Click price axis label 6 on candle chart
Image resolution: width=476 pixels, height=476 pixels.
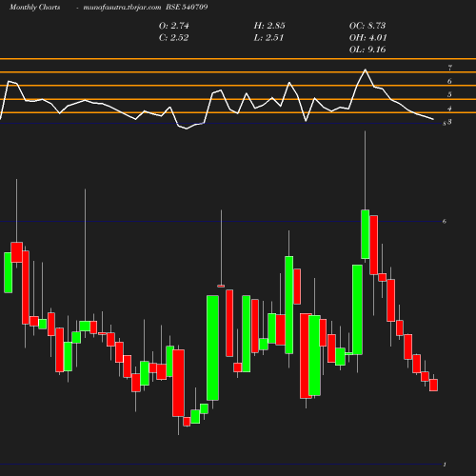click(x=445, y=221)
